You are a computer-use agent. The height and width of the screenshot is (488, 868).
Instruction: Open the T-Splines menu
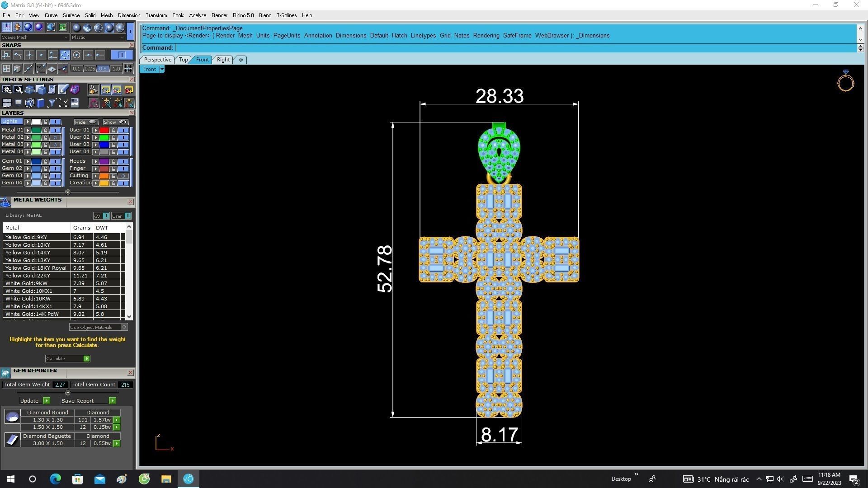[287, 15]
